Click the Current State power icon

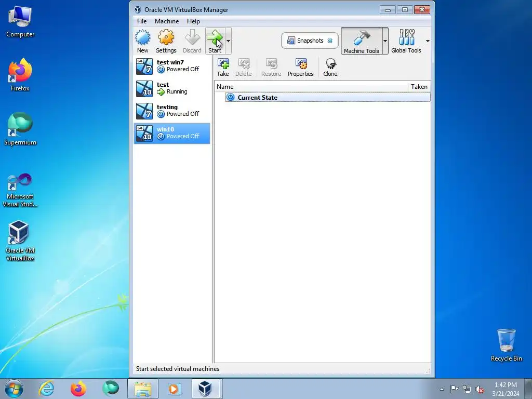click(x=230, y=97)
